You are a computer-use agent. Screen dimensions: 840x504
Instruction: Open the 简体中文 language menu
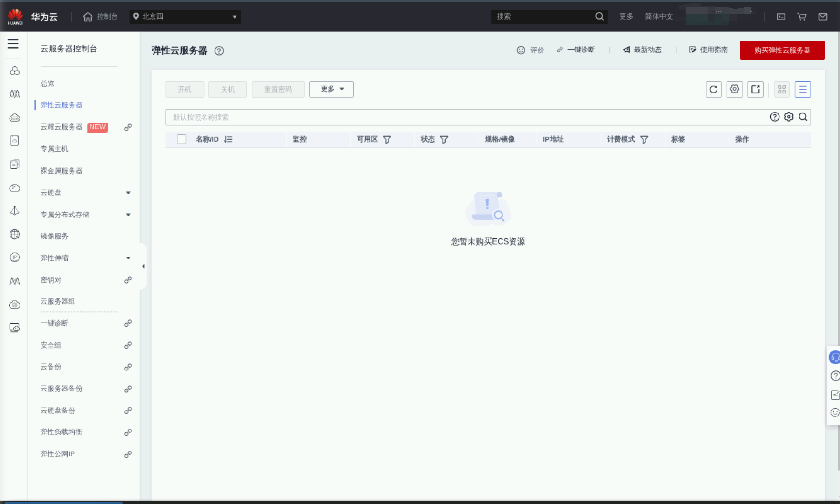pos(659,17)
